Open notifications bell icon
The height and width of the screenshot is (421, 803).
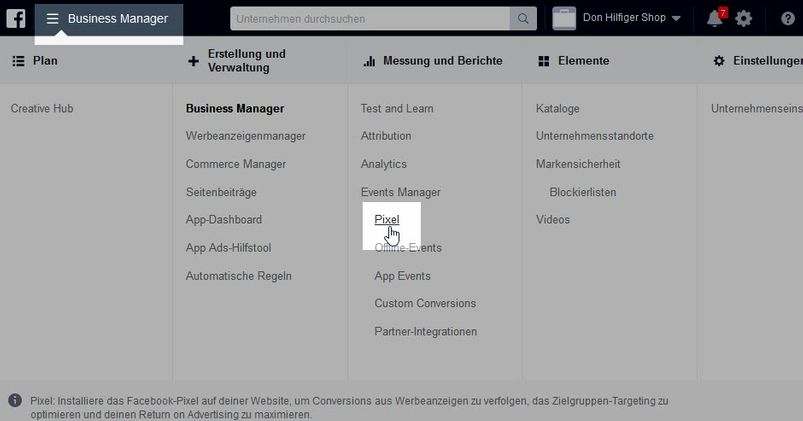click(x=714, y=19)
